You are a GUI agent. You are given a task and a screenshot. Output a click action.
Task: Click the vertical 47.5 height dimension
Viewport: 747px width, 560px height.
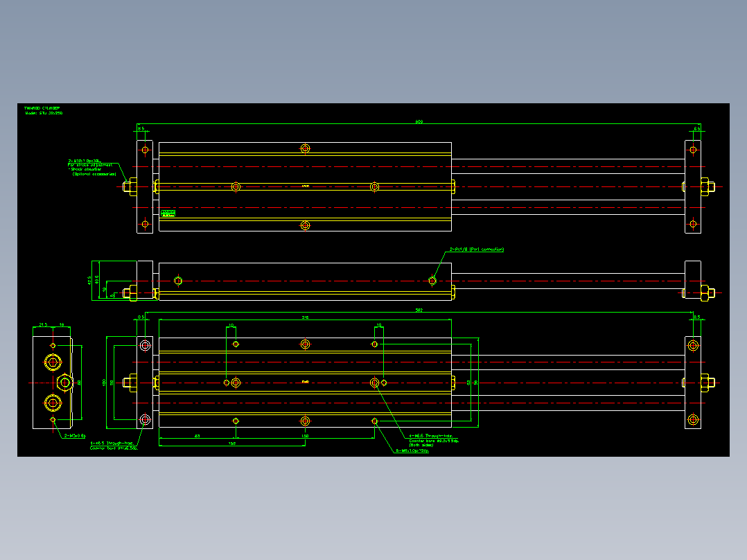[89, 280]
